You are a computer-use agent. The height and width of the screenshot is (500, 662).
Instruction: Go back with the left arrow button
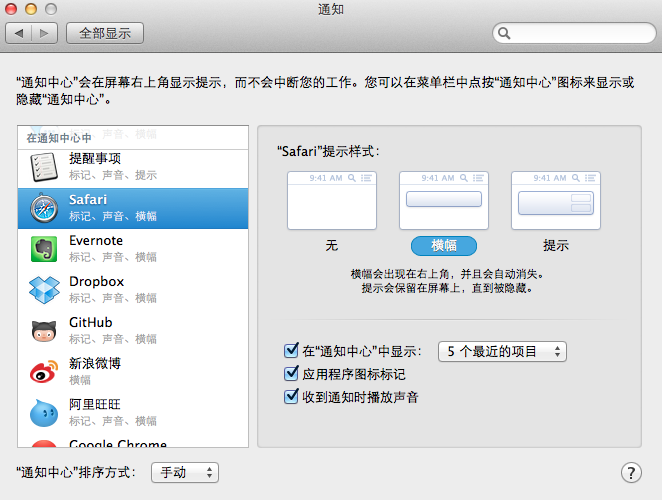[x=19, y=33]
